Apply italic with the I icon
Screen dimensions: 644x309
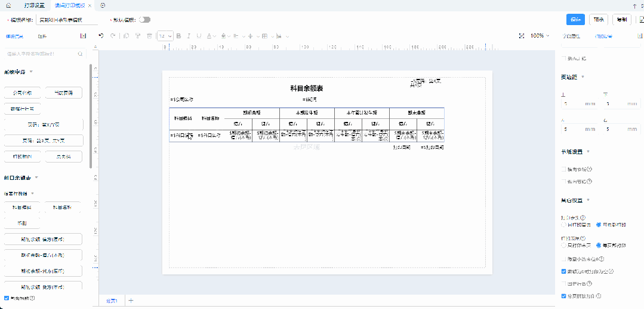click(189, 36)
